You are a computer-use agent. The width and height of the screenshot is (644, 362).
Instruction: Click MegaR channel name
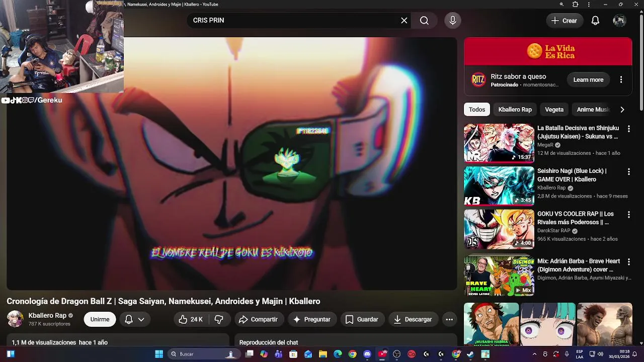545,145
